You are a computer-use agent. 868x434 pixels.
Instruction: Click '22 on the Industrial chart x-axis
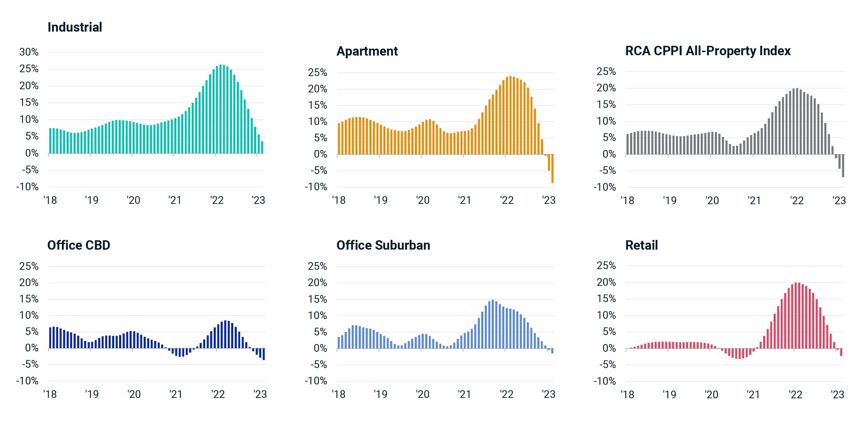coord(217,200)
